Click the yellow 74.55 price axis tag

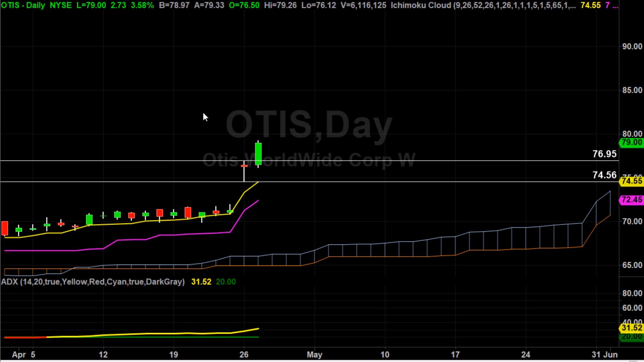coord(631,181)
